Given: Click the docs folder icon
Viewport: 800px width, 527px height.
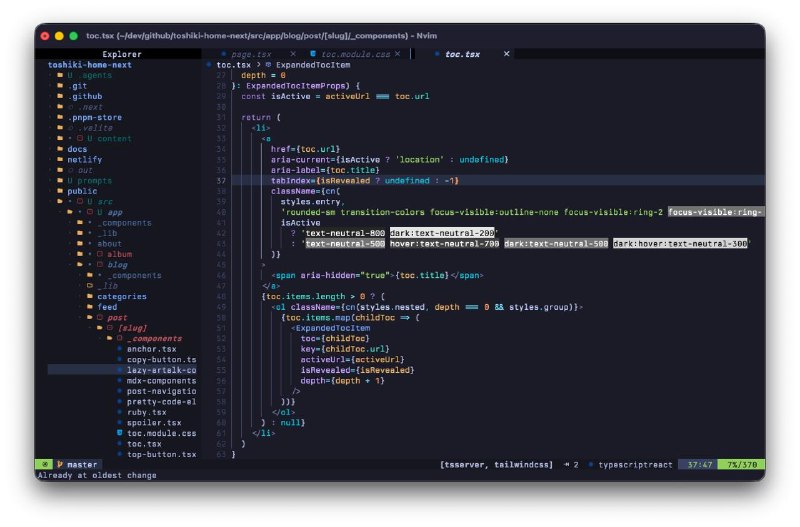Looking at the screenshot, I should [60, 148].
